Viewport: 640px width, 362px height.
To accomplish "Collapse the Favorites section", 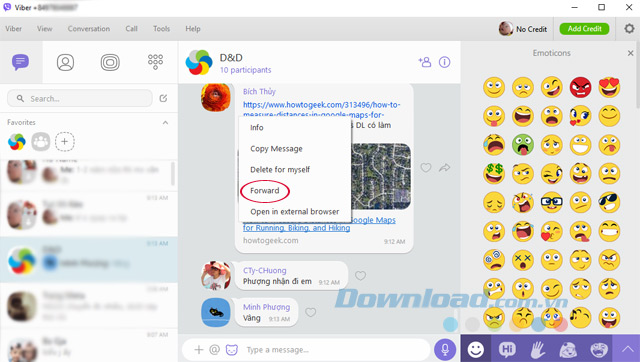I will coord(165,122).
